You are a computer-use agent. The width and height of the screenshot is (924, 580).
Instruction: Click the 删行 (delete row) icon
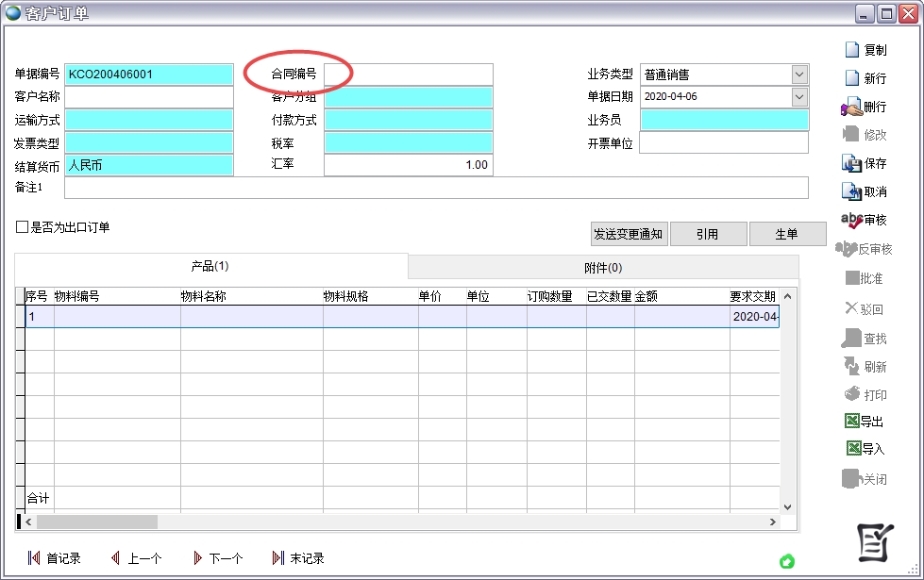851,107
